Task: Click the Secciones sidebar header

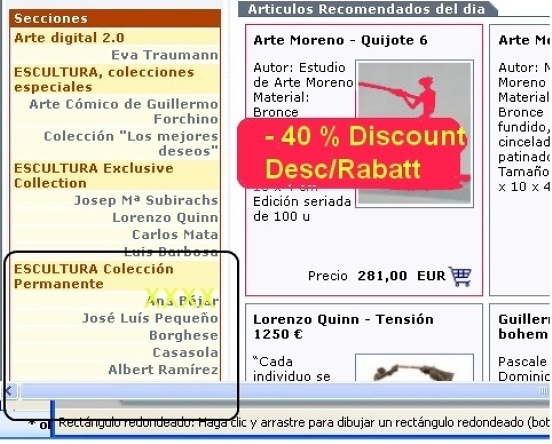Action: pyautogui.click(x=115, y=18)
